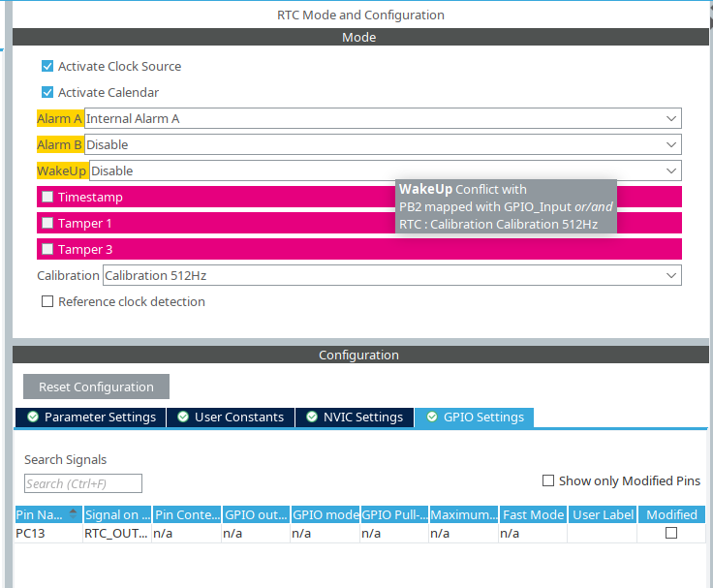Viewport: 713px width, 588px height.
Task: Click the Calibration label text
Action: click(68, 275)
